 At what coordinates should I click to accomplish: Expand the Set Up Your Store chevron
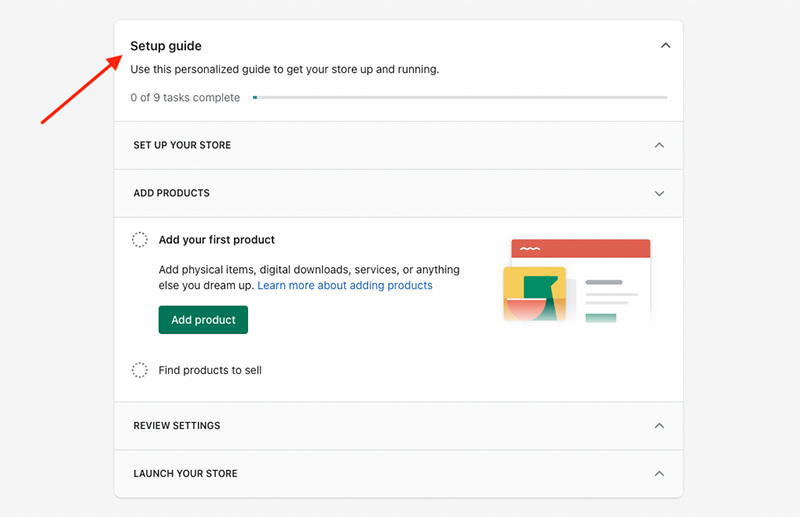659,145
